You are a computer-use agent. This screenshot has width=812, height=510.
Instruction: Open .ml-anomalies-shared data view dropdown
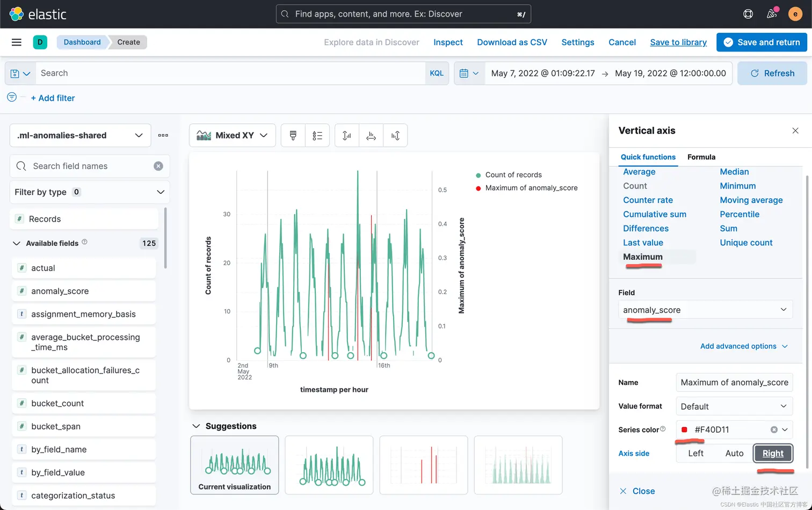pyautogui.click(x=79, y=135)
